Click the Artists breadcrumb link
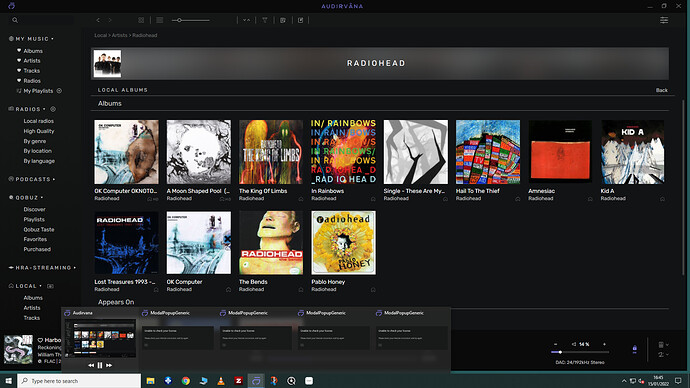The height and width of the screenshot is (388, 690). pos(119,35)
